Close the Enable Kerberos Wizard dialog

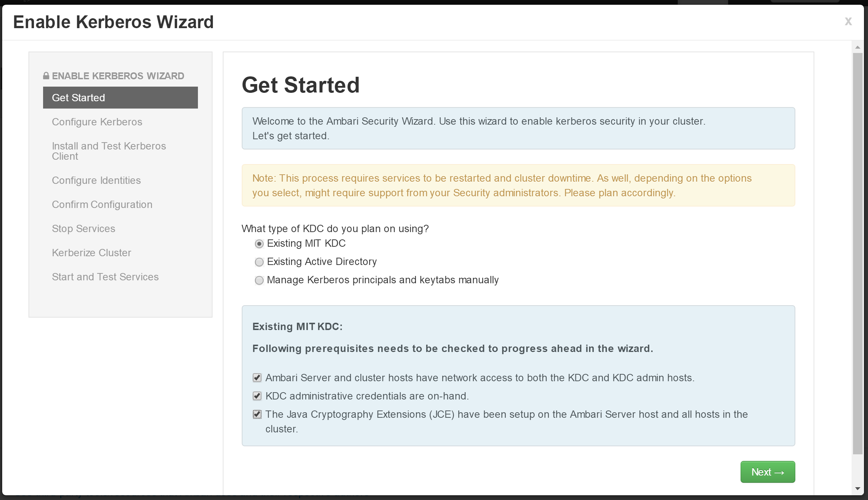click(x=848, y=22)
